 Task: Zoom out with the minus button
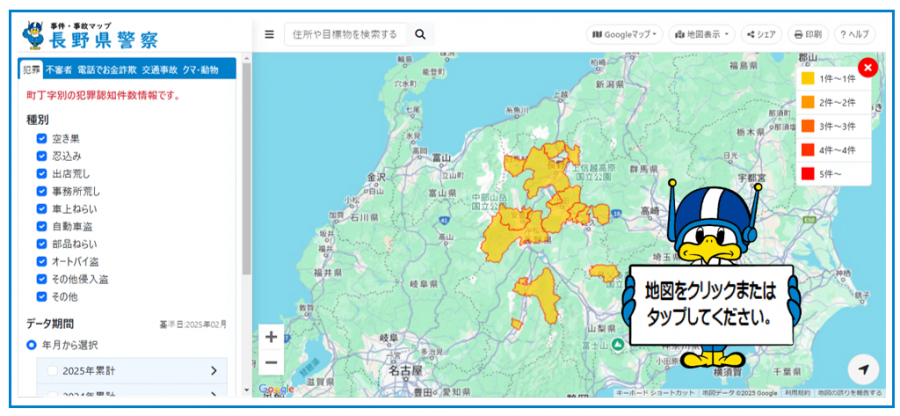tap(271, 363)
